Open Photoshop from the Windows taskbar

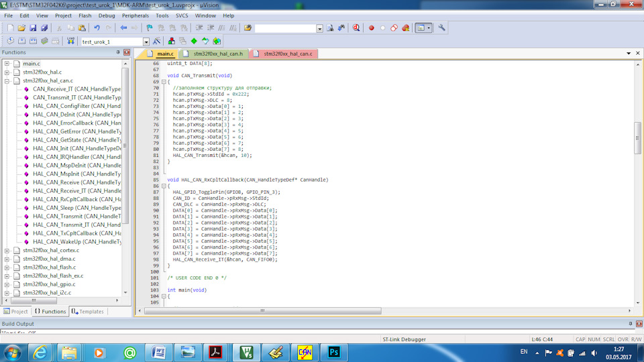333,351
